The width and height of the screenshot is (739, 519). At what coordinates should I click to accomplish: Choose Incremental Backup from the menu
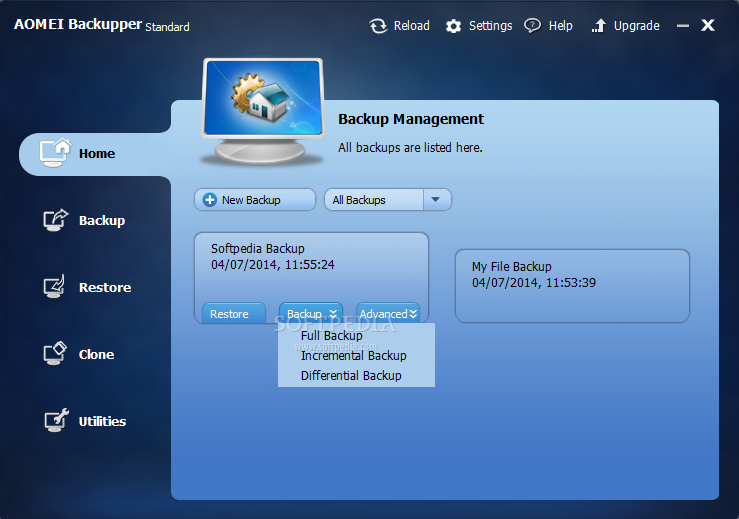click(353, 355)
